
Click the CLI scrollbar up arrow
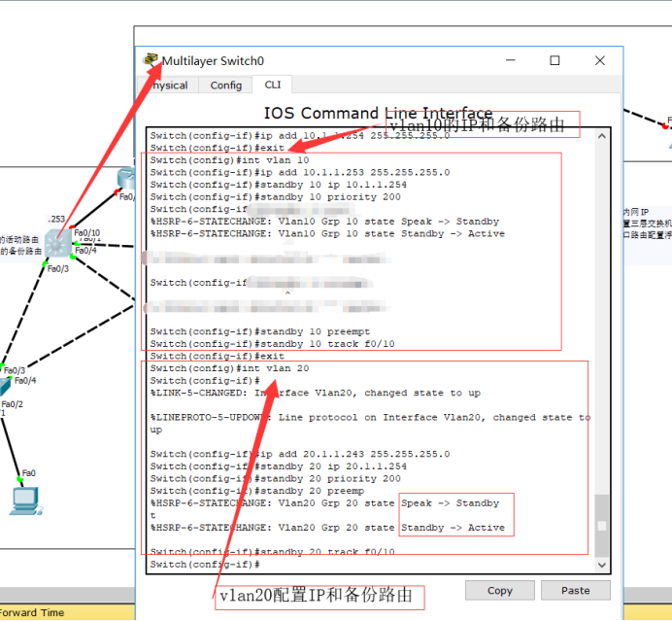tap(602, 136)
